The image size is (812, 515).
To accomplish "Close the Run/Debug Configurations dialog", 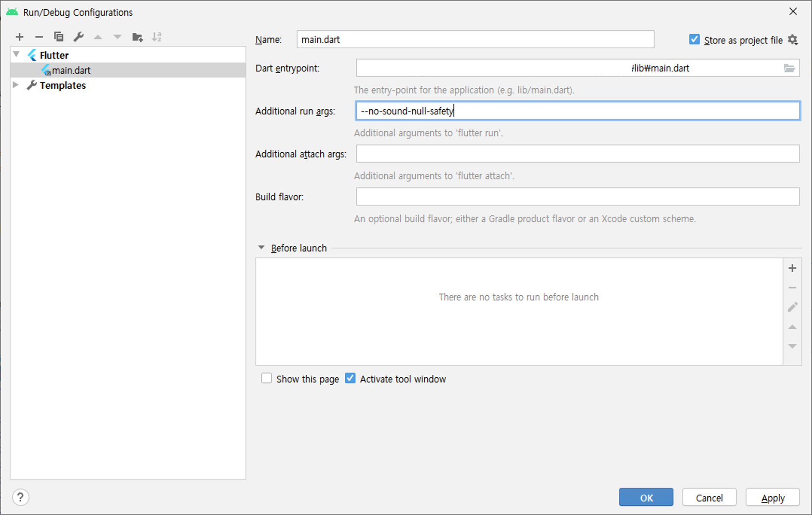I will (x=793, y=12).
